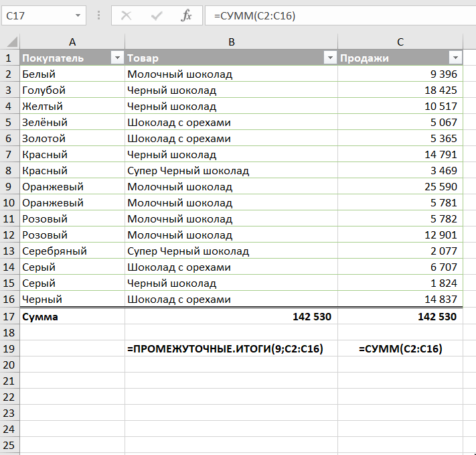Select column B header
This screenshot has width=476, height=455.
coord(231,42)
